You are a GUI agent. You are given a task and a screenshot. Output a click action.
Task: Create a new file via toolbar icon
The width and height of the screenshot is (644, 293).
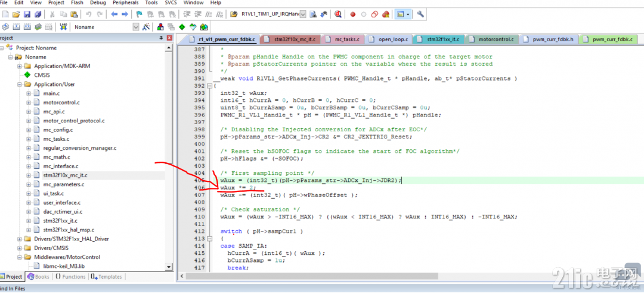pyautogui.click(x=5, y=14)
